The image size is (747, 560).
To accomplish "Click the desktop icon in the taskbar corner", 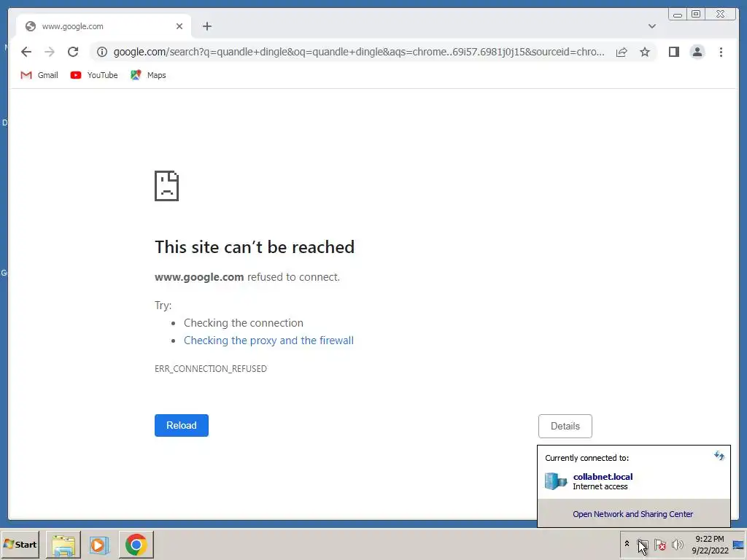I will [x=738, y=545].
